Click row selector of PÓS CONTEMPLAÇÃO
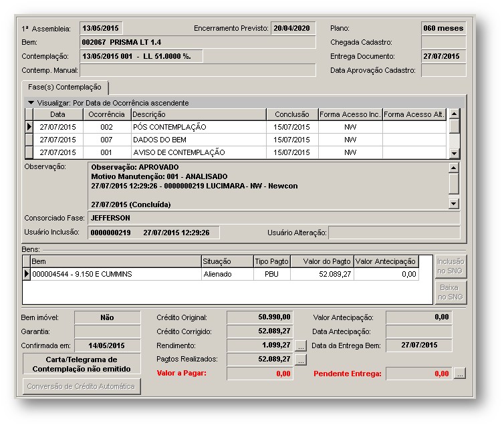The height and width of the screenshot is (427, 504). (x=29, y=127)
